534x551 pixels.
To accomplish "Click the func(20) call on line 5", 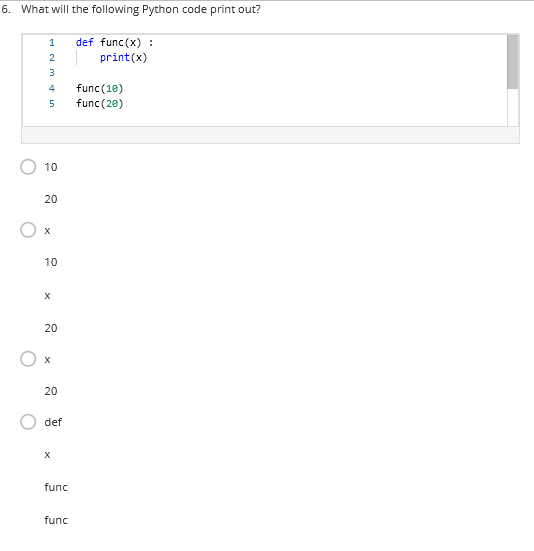I will [x=99, y=104].
